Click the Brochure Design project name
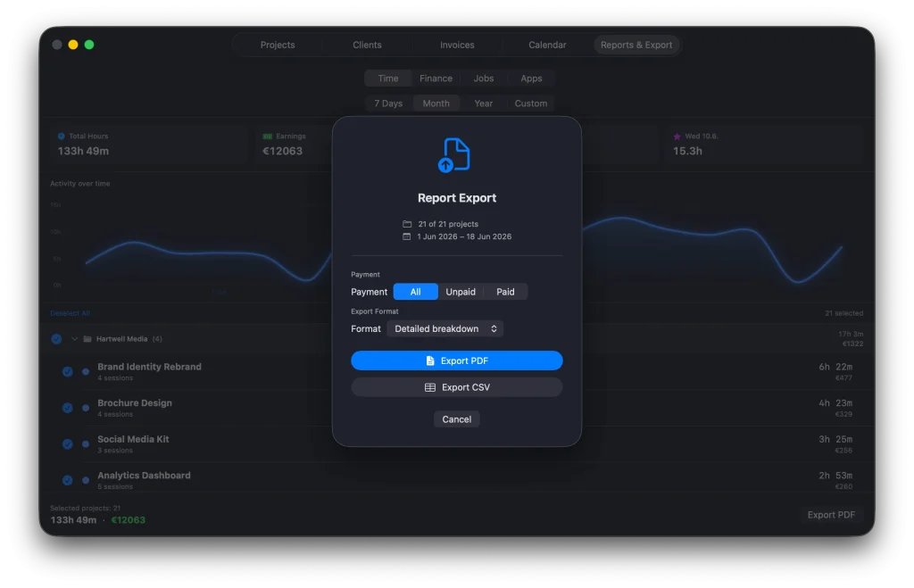 tap(135, 402)
